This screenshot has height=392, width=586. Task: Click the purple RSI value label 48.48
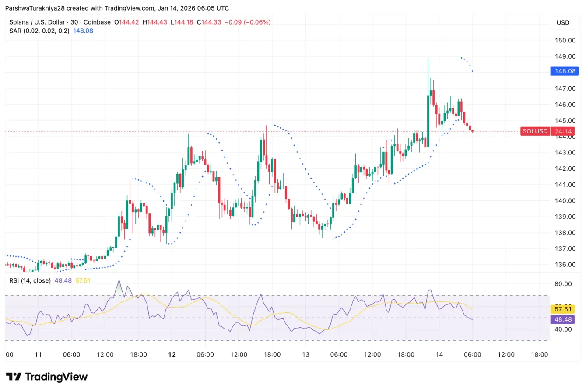click(x=565, y=319)
